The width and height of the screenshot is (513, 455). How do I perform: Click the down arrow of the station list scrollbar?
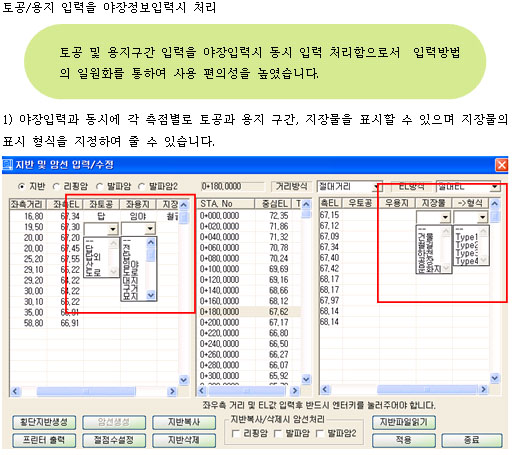click(x=306, y=379)
